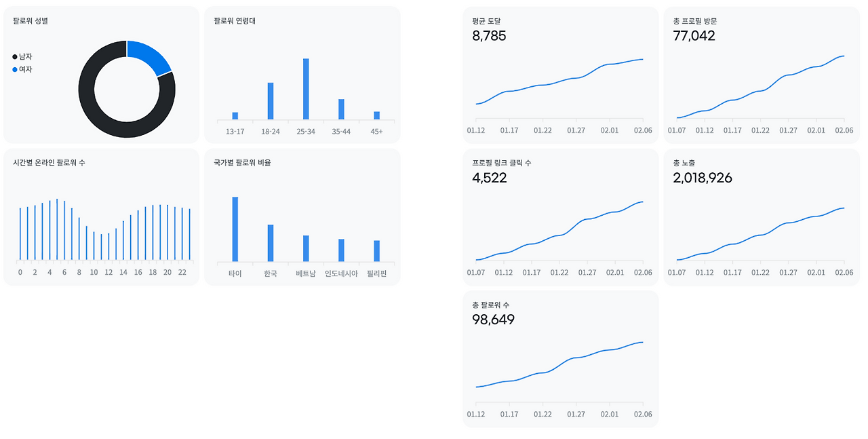Click the 시간별 온라인 팔로워 수 title
The image size is (868, 439).
point(49,163)
